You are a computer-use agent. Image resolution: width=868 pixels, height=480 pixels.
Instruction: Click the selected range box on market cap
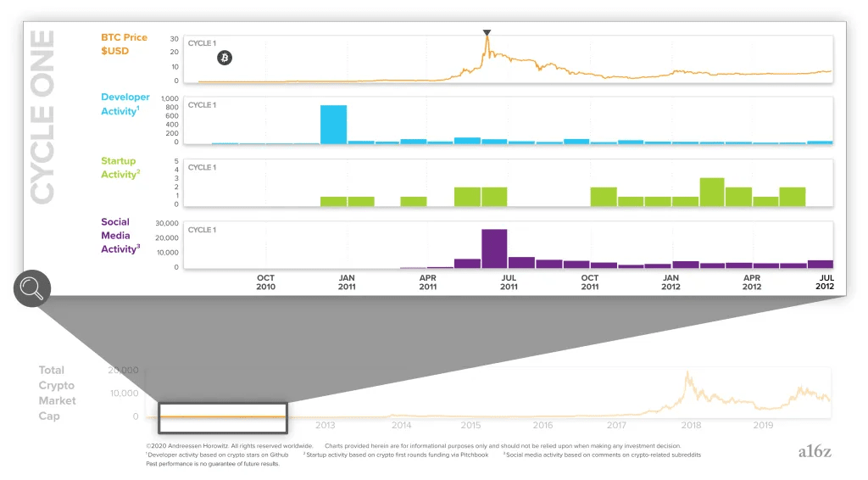pyautogui.click(x=223, y=417)
